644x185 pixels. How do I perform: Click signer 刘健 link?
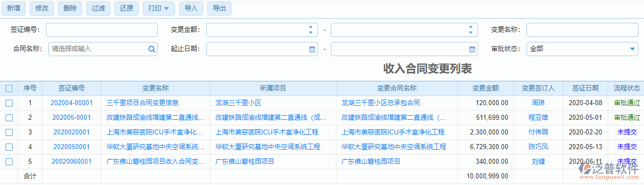point(538,162)
